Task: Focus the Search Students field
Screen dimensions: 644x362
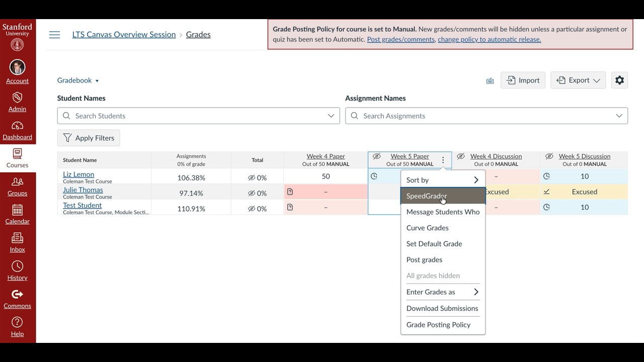Action: point(198,116)
